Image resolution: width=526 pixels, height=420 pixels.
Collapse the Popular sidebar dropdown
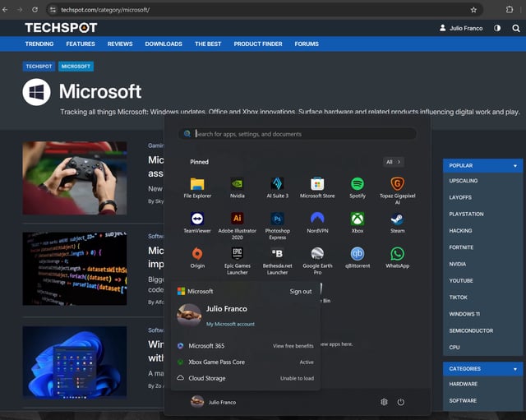(515, 166)
